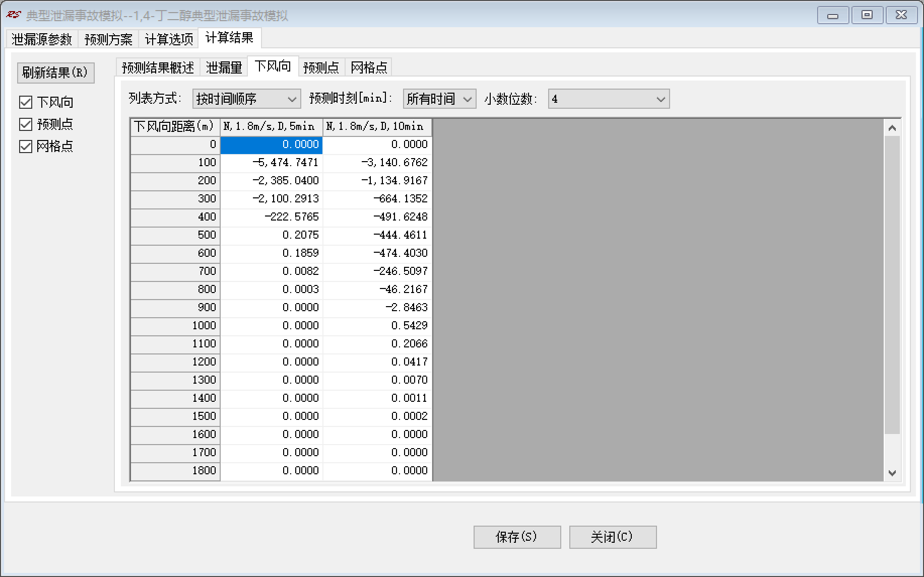The width and height of the screenshot is (924, 577).
Task: Select cell -5,474.7471
Action: point(271,163)
